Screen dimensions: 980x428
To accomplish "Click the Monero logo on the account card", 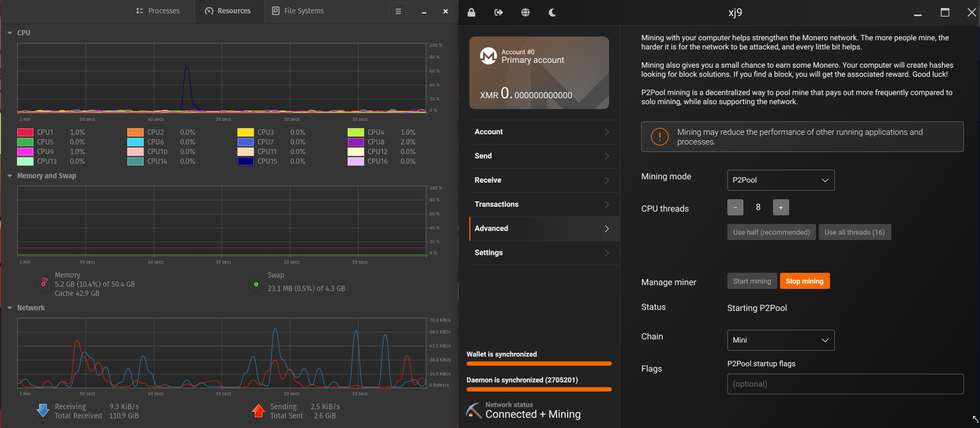I will (489, 56).
